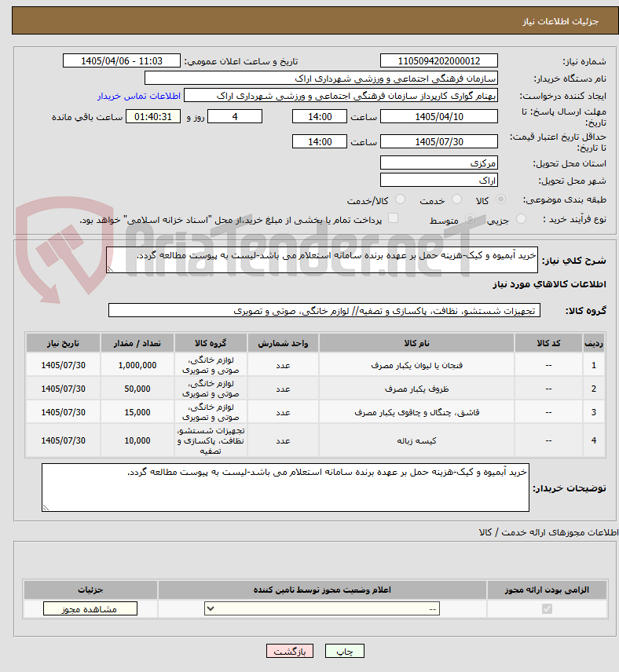Screen dimensions: 619x672
Task: Click the گروه کالا field
Action: click(x=324, y=310)
